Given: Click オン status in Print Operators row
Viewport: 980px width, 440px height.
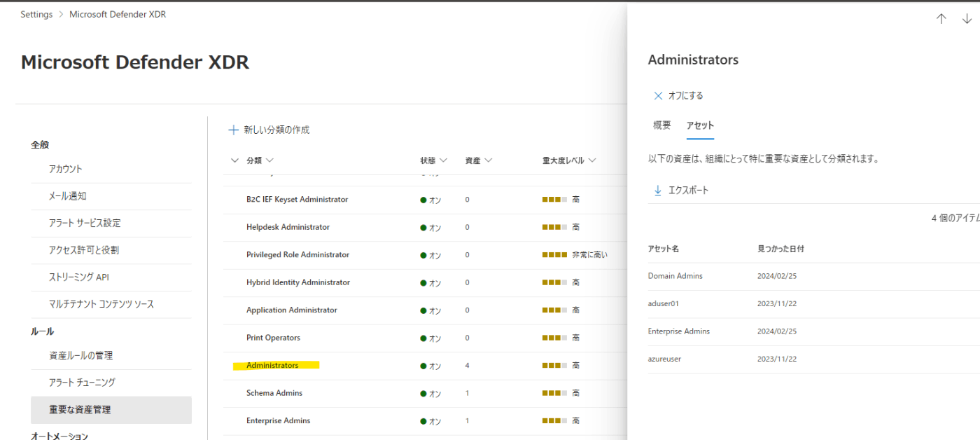Looking at the screenshot, I should [431, 338].
